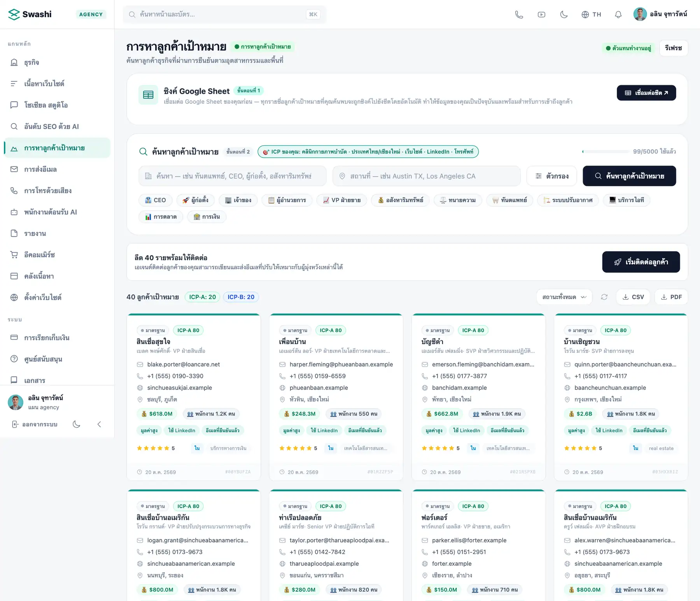Click the 99/5000 usage progress bar
Screen dimensions: 700x601
pos(605,152)
